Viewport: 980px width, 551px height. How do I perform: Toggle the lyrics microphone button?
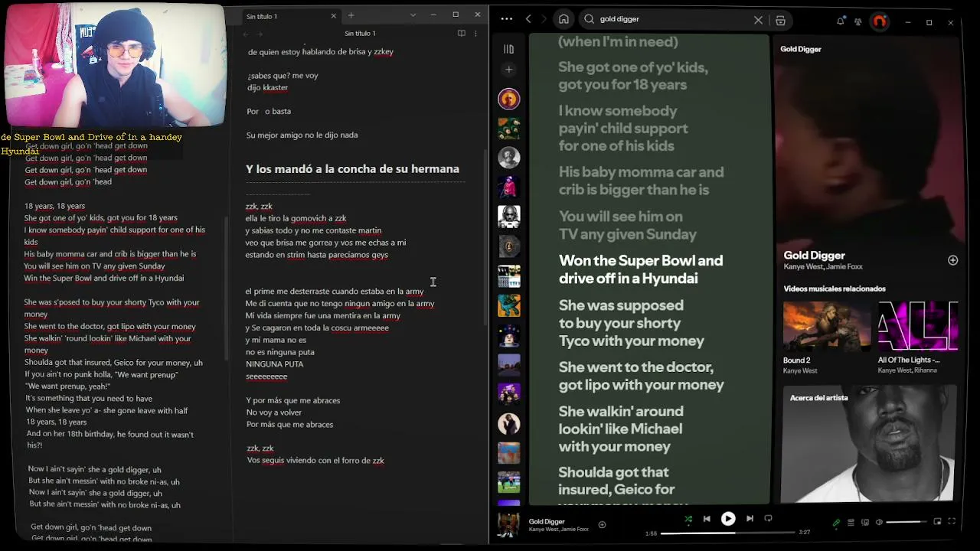click(x=836, y=523)
